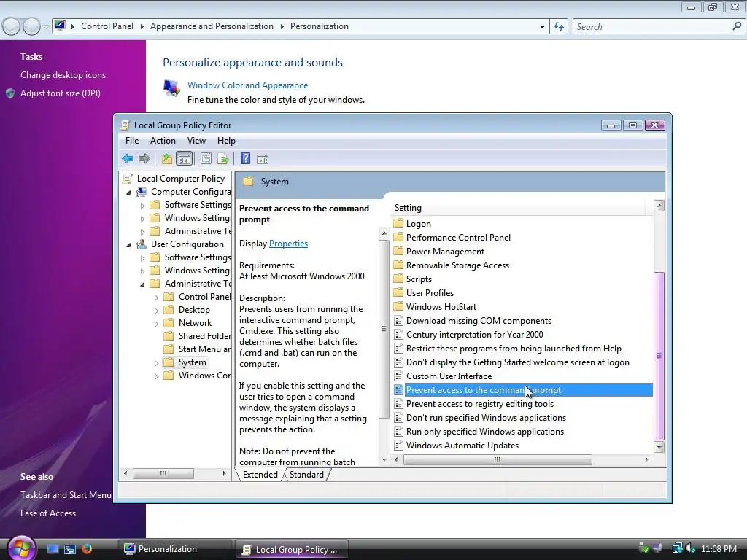Click the network tray icon
Viewport: 747px width, 560px height.
[x=677, y=548]
